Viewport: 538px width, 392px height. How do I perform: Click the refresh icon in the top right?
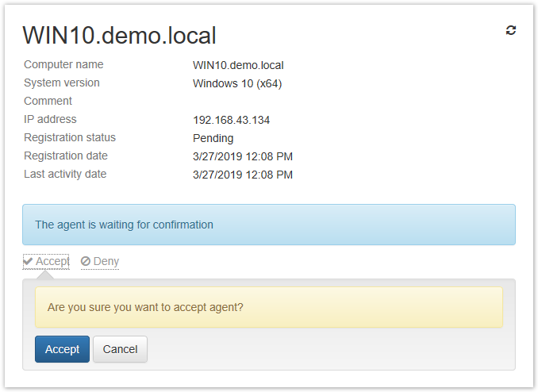click(511, 30)
